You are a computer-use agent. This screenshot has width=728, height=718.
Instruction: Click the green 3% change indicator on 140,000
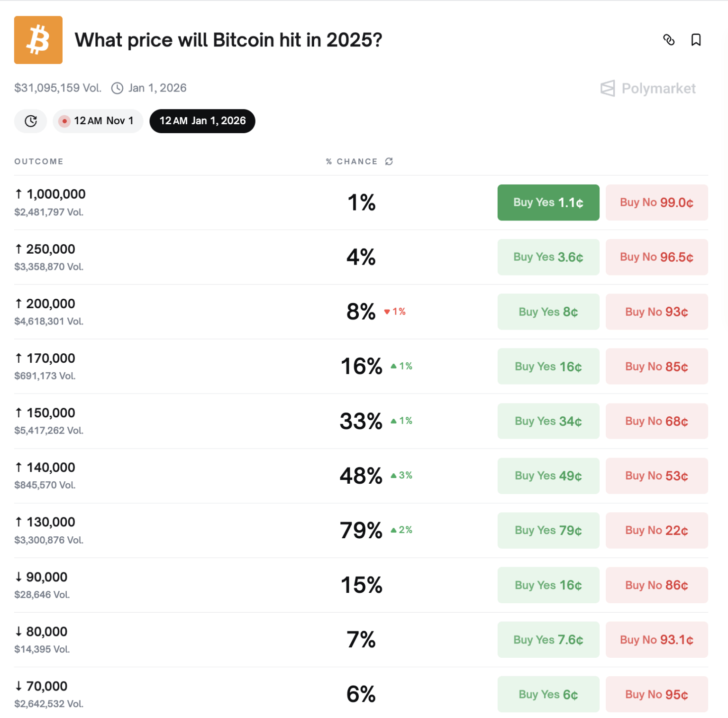(401, 476)
